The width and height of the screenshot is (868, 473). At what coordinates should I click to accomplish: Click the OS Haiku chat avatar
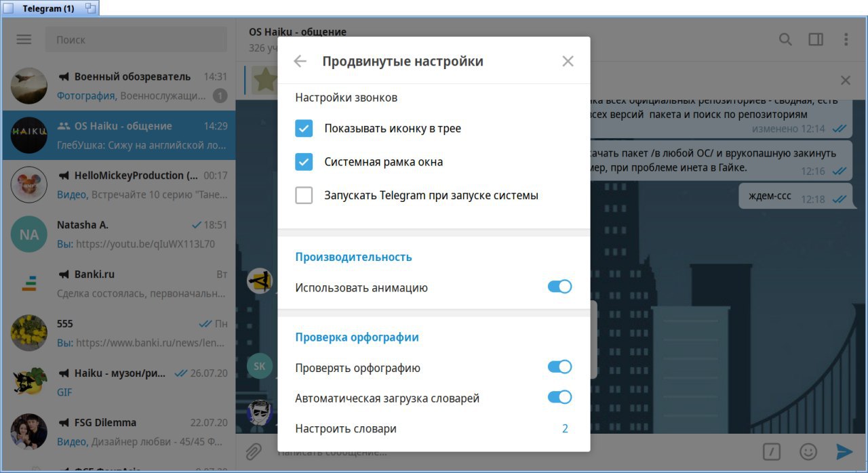tap(29, 136)
